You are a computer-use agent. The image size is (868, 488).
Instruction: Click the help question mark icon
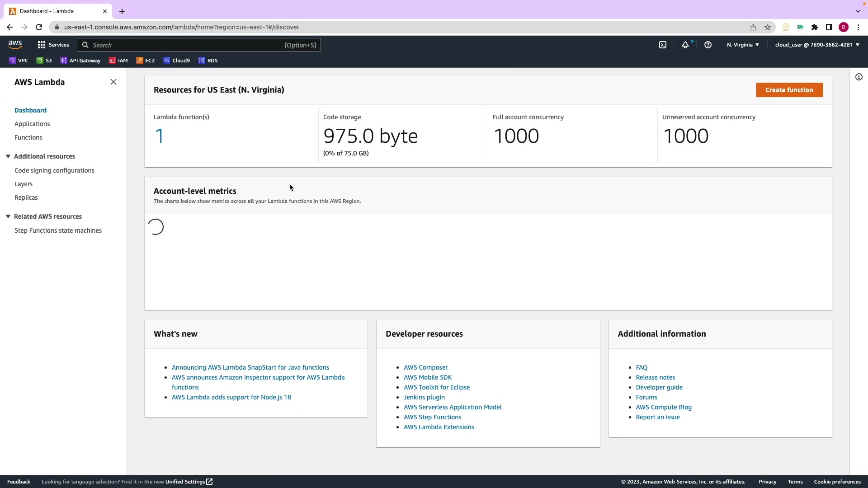[708, 45]
